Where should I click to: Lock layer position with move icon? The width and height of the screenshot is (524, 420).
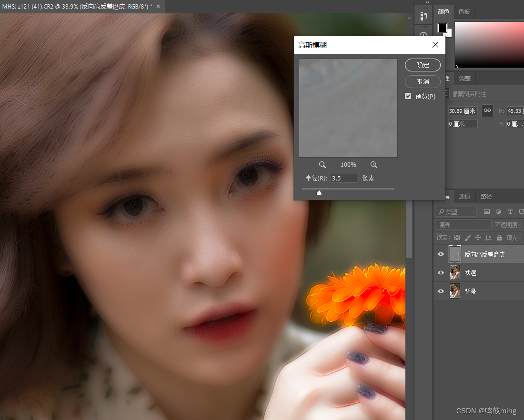click(478, 238)
